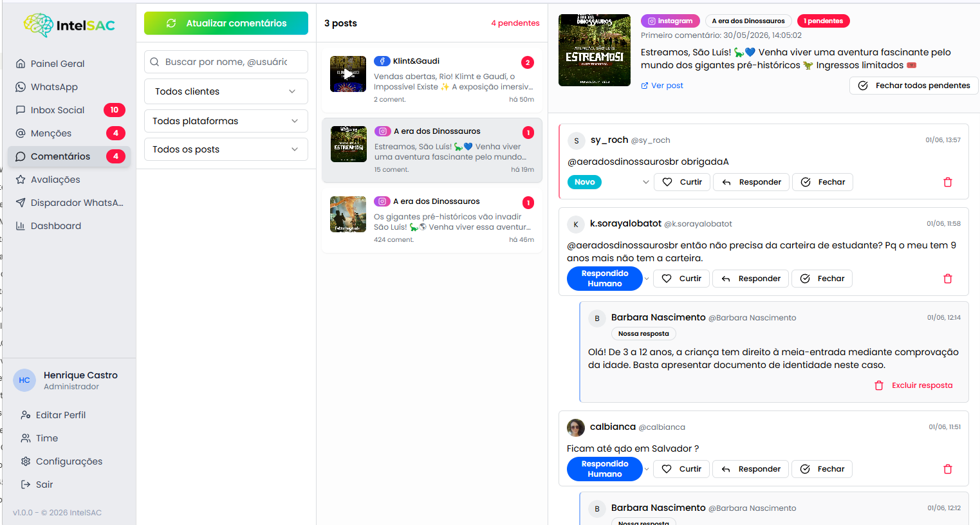The height and width of the screenshot is (525, 980).
Task: Click Excluir resposta under Barbara's reply
Action: click(x=914, y=385)
